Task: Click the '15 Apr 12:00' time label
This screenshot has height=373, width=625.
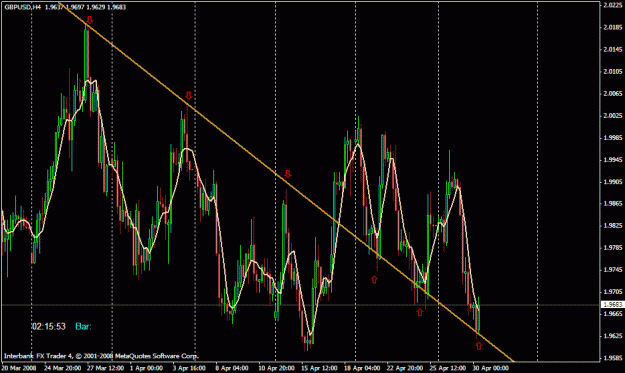Action: (319, 368)
